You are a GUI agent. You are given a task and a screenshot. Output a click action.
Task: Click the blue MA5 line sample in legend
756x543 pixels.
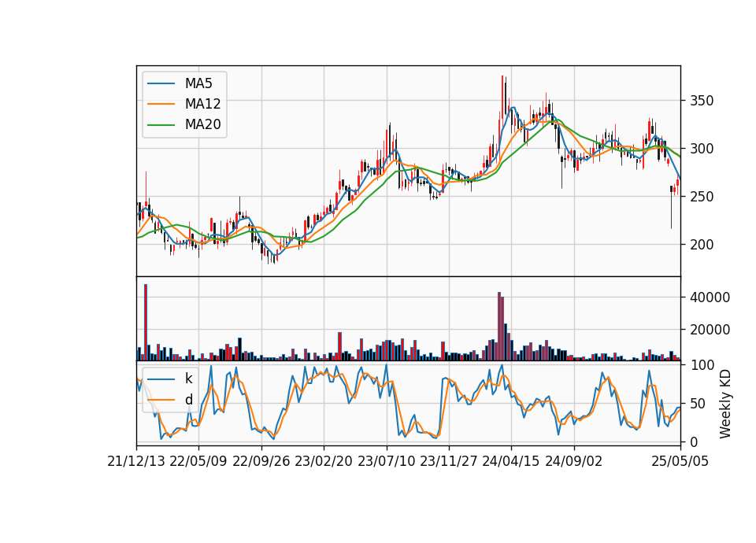161,84
